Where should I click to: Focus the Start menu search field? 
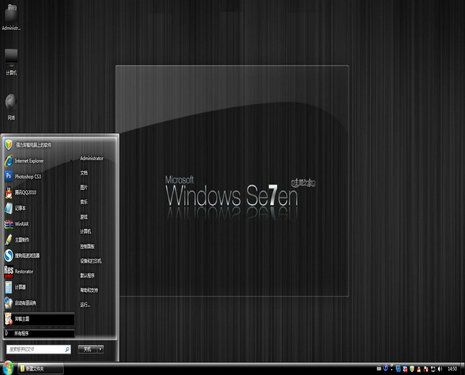(x=38, y=349)
